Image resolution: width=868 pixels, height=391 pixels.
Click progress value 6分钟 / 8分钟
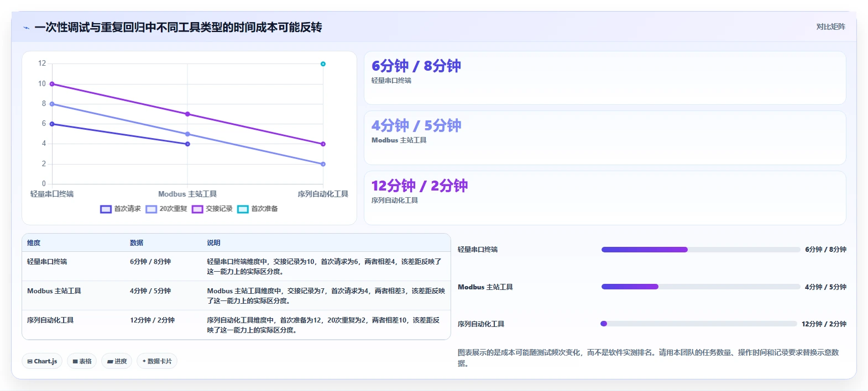pos(825,250)
